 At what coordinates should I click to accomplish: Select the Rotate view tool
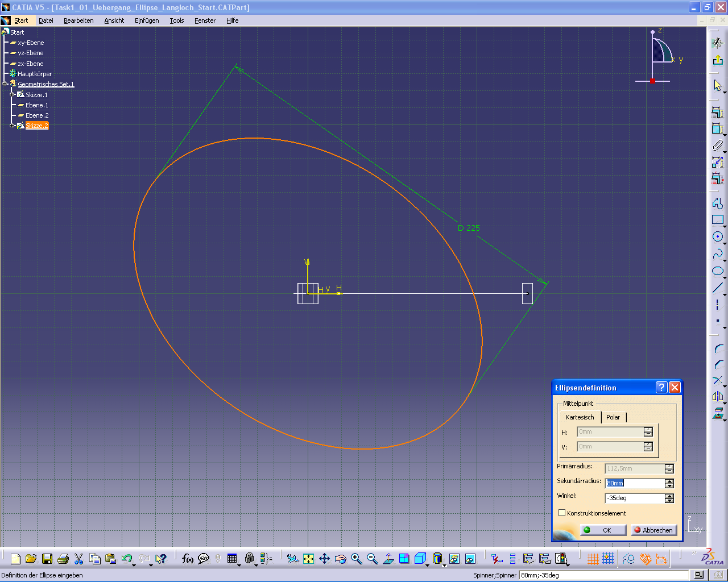click(341, 559)
